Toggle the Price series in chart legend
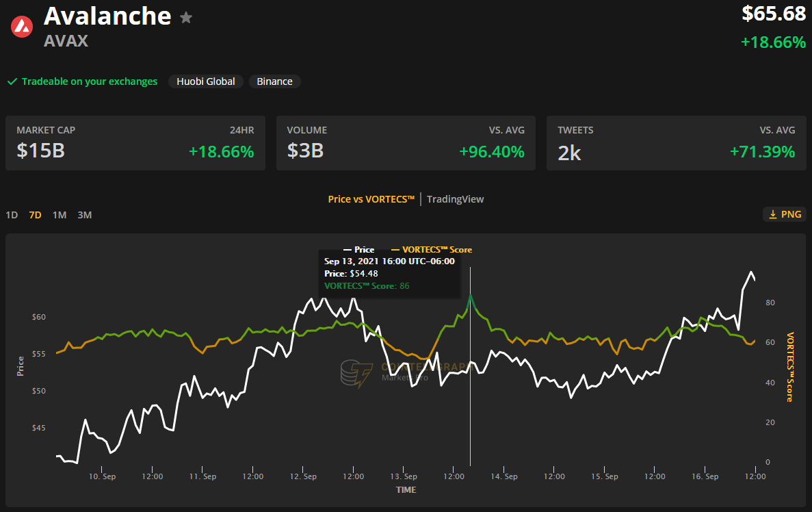812x512 pixels. pos(359,250)
